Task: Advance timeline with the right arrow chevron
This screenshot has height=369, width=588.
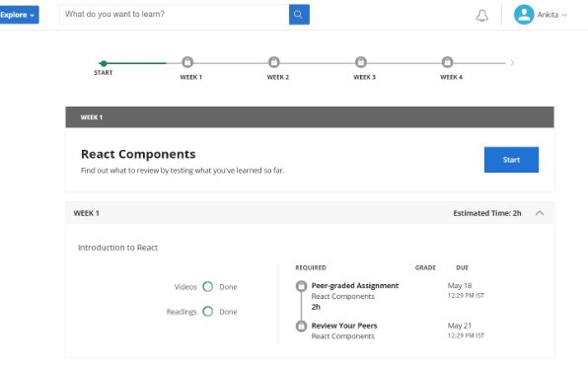Action: click(512, 63)
